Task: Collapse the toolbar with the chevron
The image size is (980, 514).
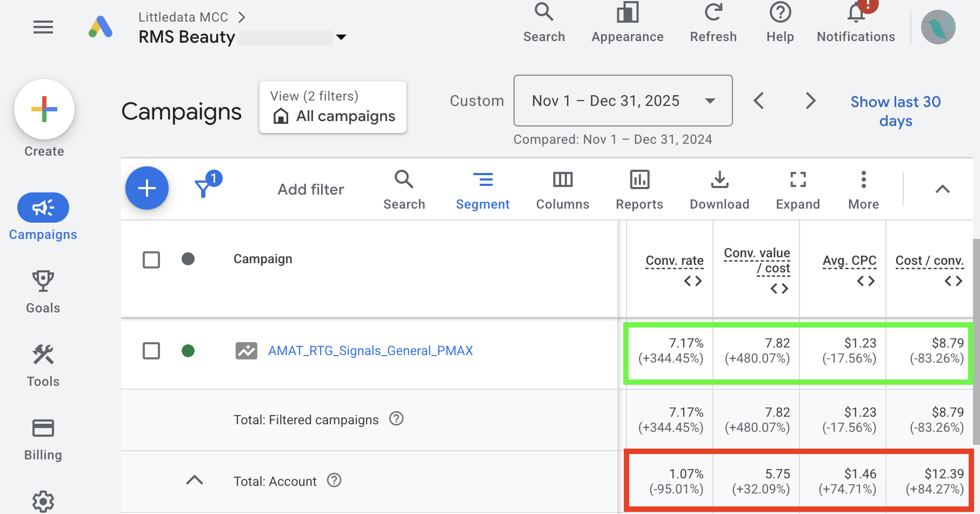Action: click(942, 189)
